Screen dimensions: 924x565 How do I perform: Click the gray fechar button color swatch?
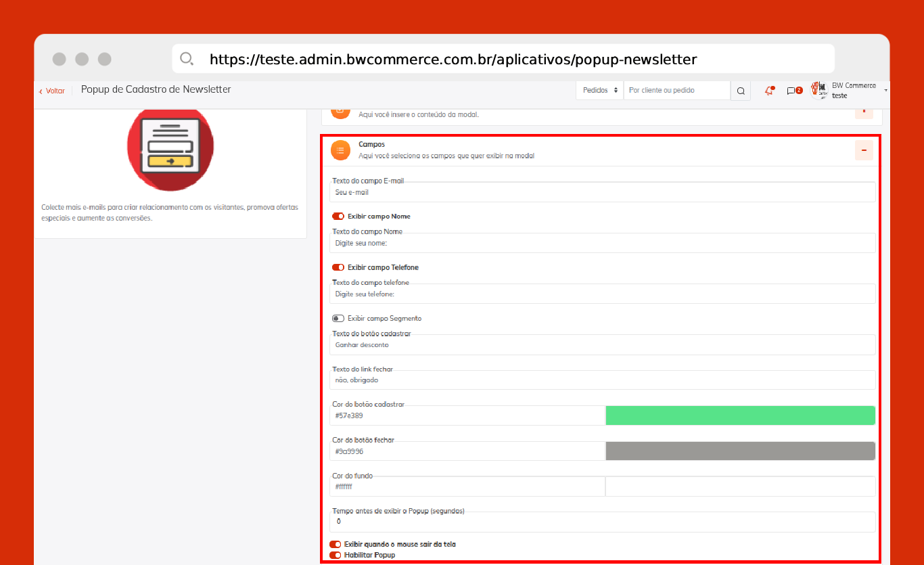tap(740, 451)
